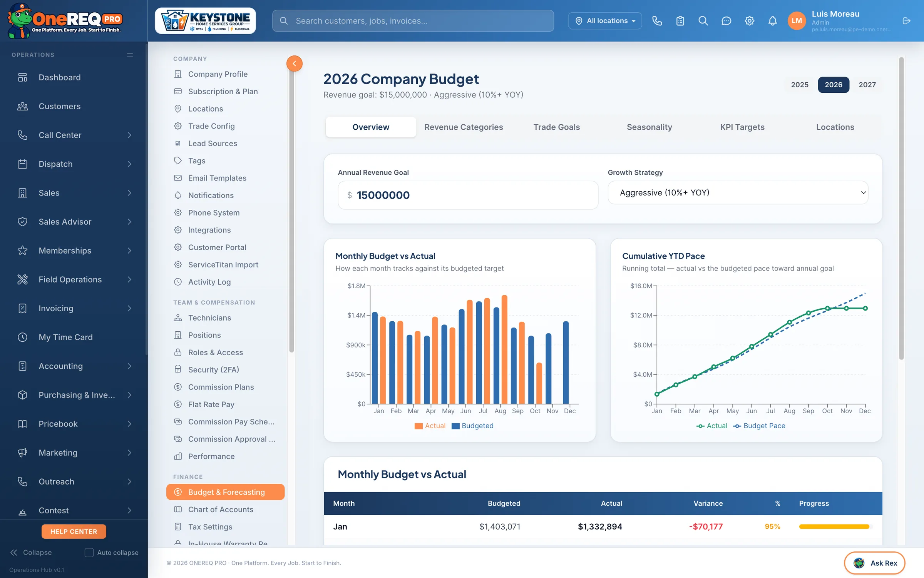
Task: Click the Activity Log clock icon
Action: [177, 282]
